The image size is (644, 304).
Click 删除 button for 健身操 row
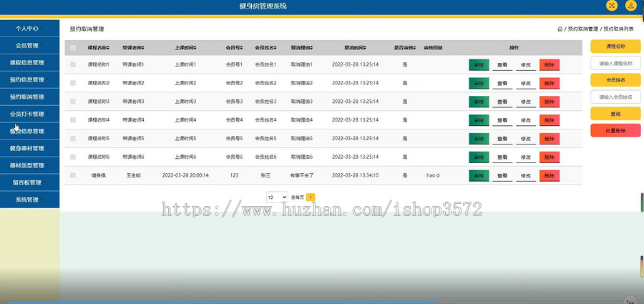pos(550,176)
